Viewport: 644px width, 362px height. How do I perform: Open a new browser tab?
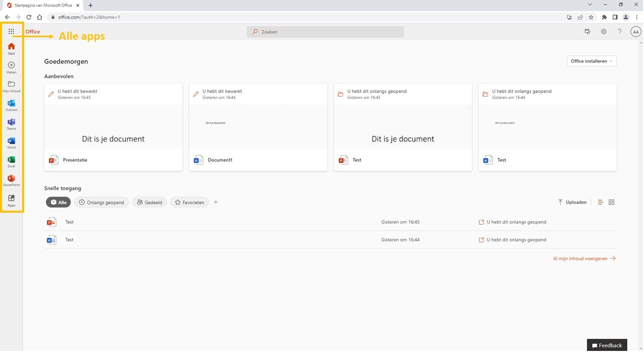(91, 6)
